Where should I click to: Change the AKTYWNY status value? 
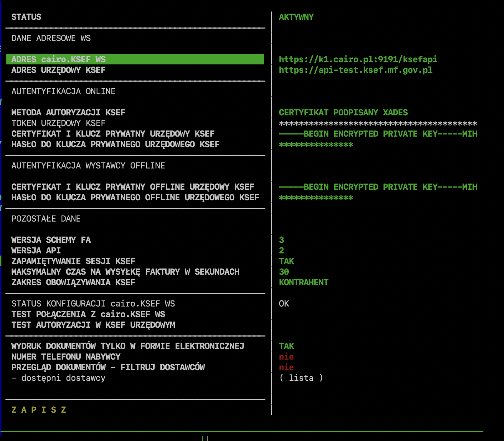click(296, 17)
